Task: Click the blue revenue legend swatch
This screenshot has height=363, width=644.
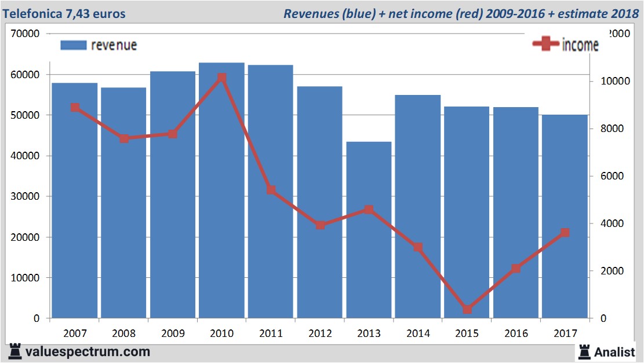Action: 74,45
